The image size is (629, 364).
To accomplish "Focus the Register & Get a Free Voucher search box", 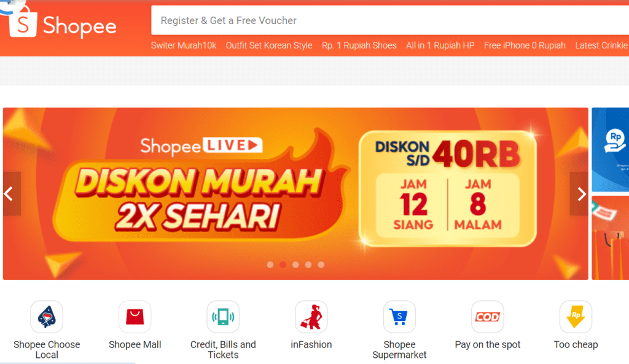I will (390, 20).
